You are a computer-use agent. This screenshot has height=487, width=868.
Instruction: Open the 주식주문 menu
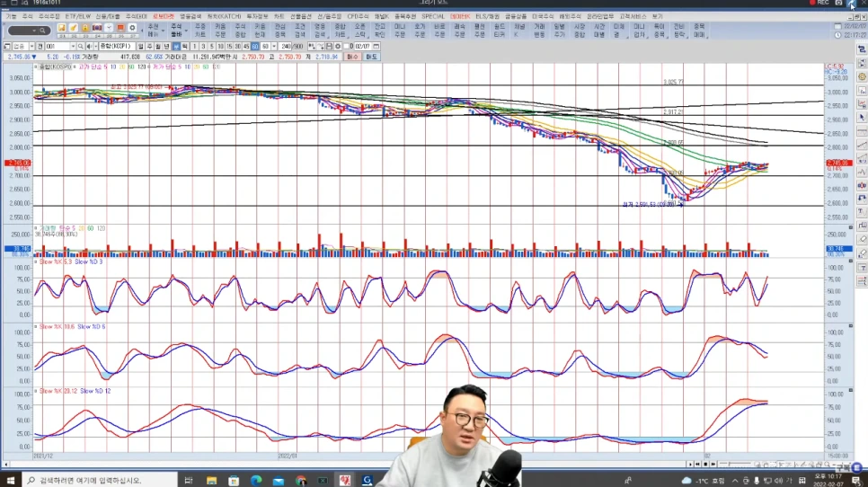[x=49, y=16]
